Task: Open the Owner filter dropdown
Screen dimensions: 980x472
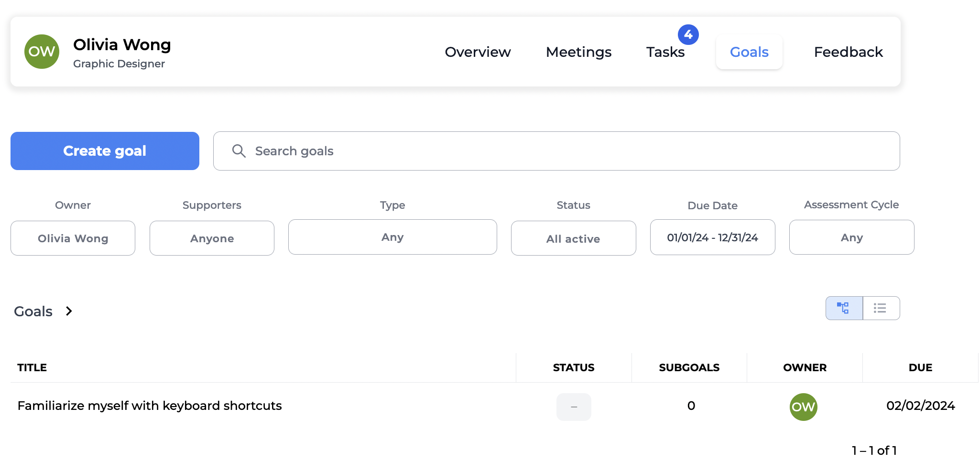Action: pyautogui.click(x=73, y=238)
